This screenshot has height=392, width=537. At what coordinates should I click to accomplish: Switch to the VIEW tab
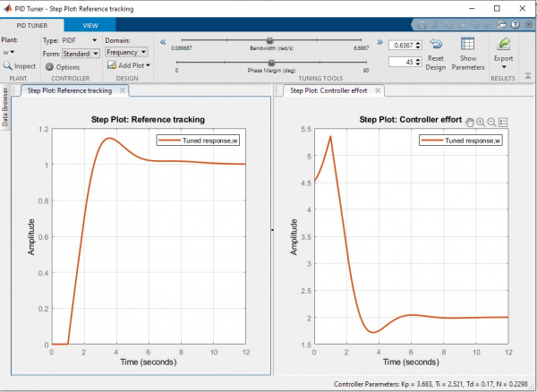[90, 25]
